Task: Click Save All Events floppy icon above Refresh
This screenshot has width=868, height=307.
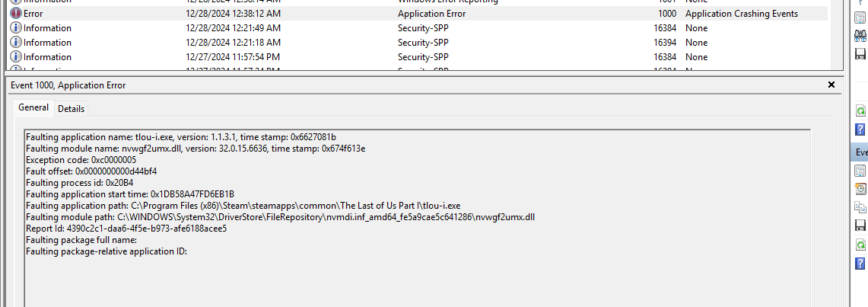Action: click(x=860, y=54)
